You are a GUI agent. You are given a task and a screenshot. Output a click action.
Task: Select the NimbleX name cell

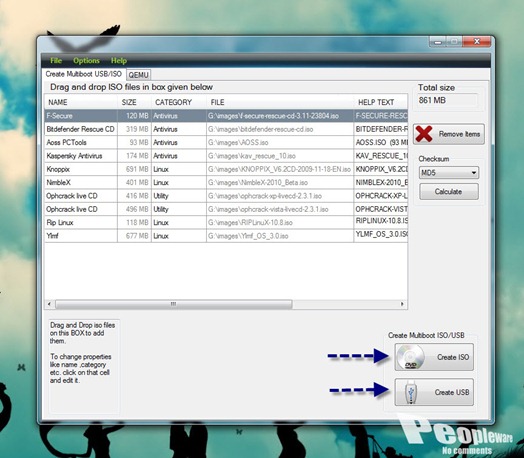81,182
